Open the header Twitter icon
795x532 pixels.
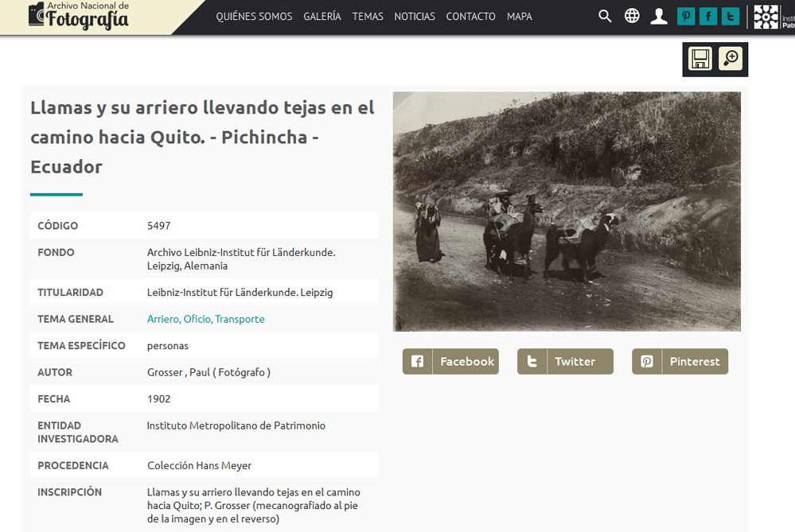(731, 16)
